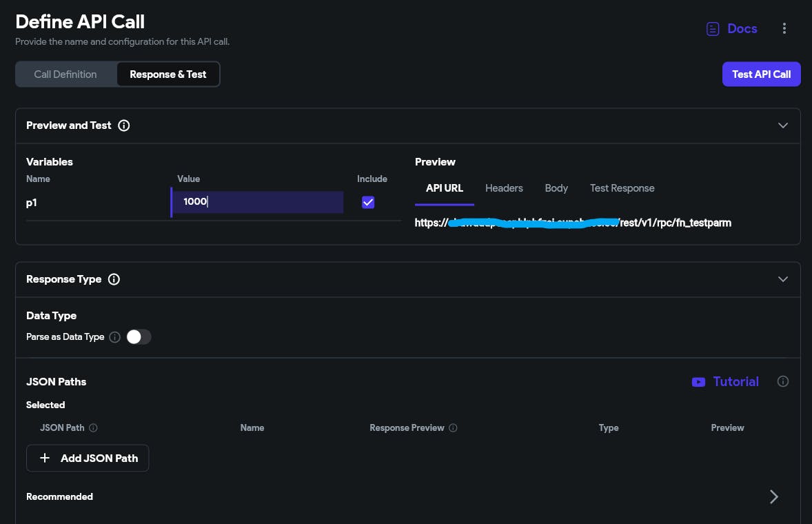Click the Response Preview column info icon

pos(453,427)
